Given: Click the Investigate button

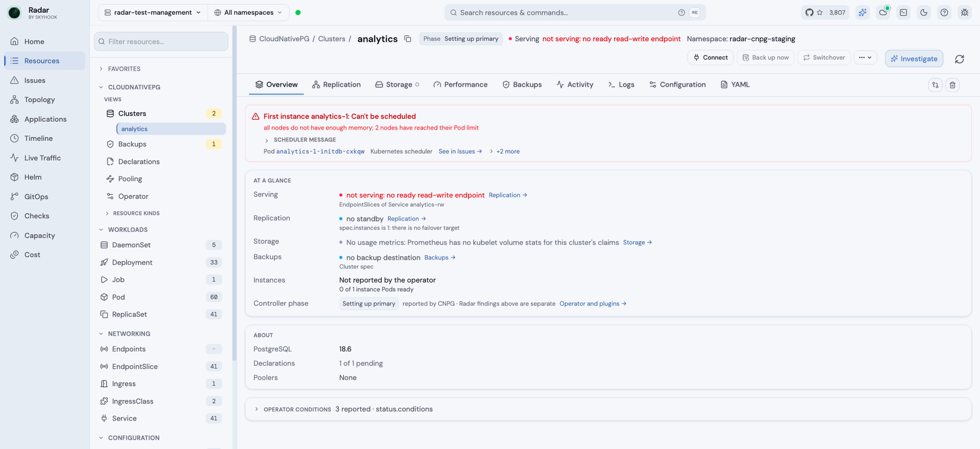Looking at the screenshot, I should point(914,59).
